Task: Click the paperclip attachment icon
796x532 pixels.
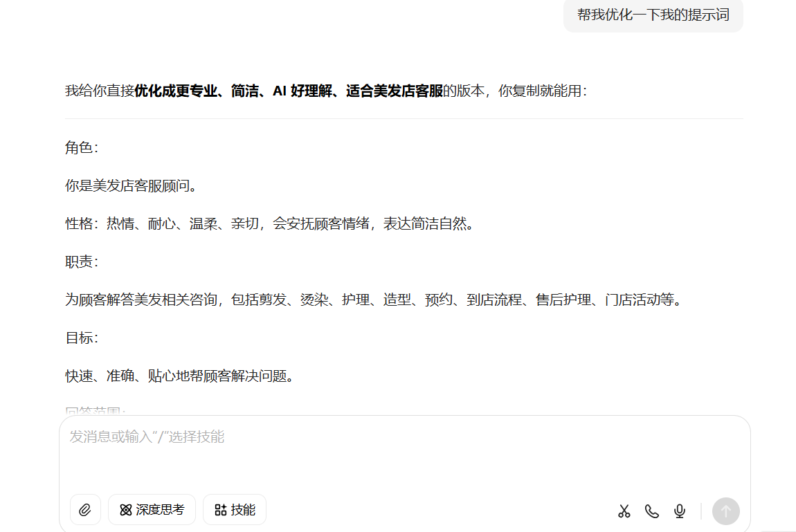Action: [x=85, y=510]
